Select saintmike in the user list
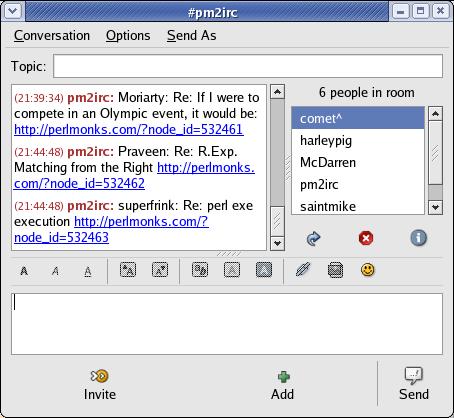This screenshot has width=454, height=418. (x=358, y=206)
